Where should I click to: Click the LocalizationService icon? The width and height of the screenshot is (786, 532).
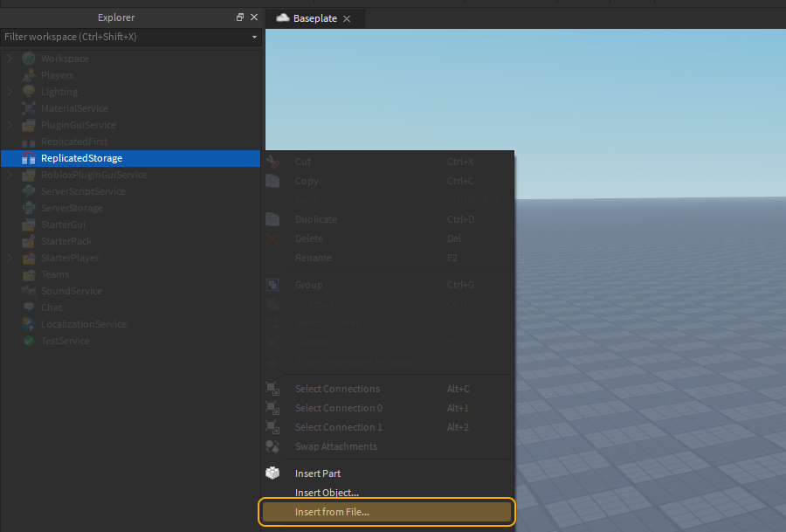(x=29, y=324)
